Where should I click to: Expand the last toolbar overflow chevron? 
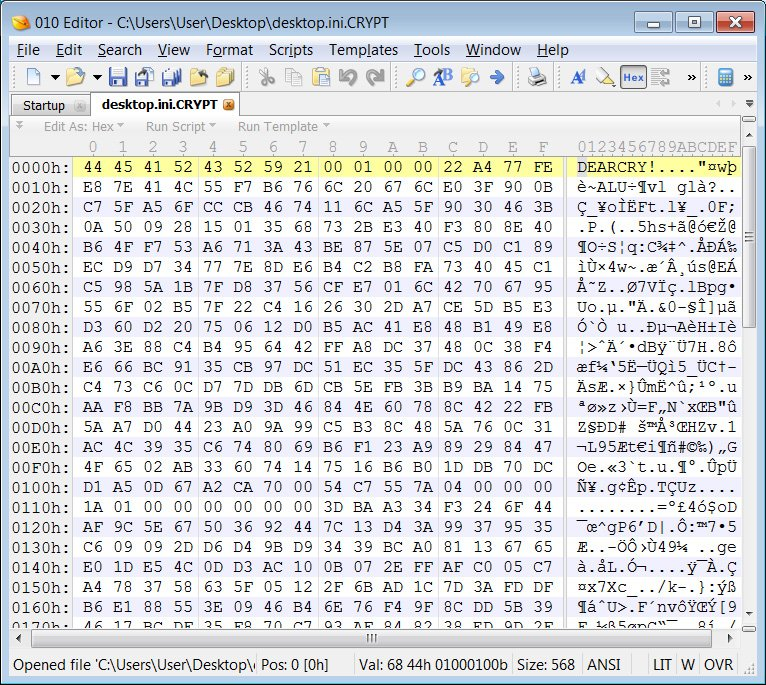pos(747,77)
